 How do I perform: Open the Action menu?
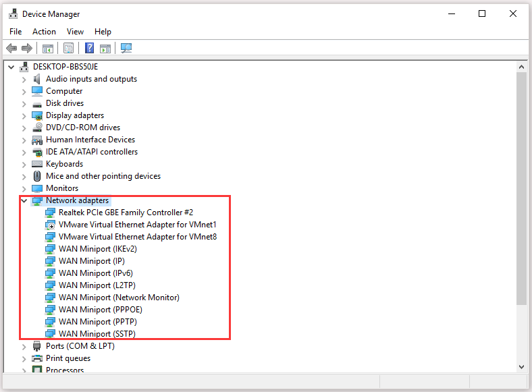pyautogui.click(x=44, y=32)
